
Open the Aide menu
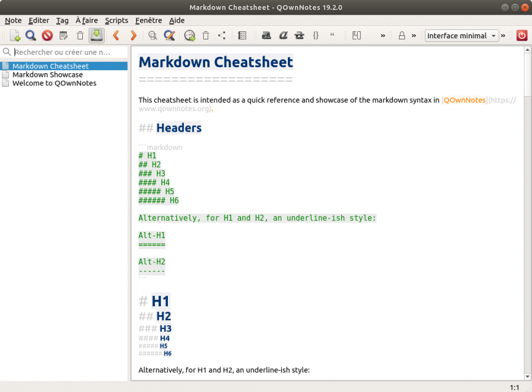pyautogui.click(x=177, y=20)
